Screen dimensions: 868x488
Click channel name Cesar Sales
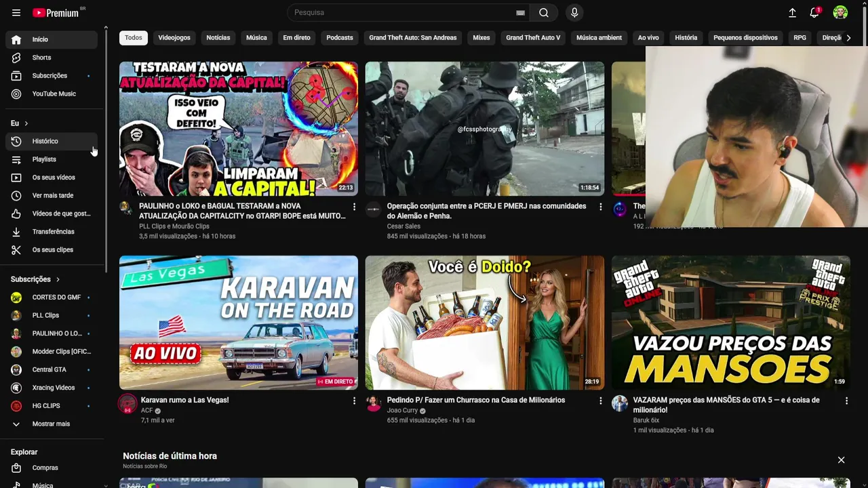tap(403, 226)
